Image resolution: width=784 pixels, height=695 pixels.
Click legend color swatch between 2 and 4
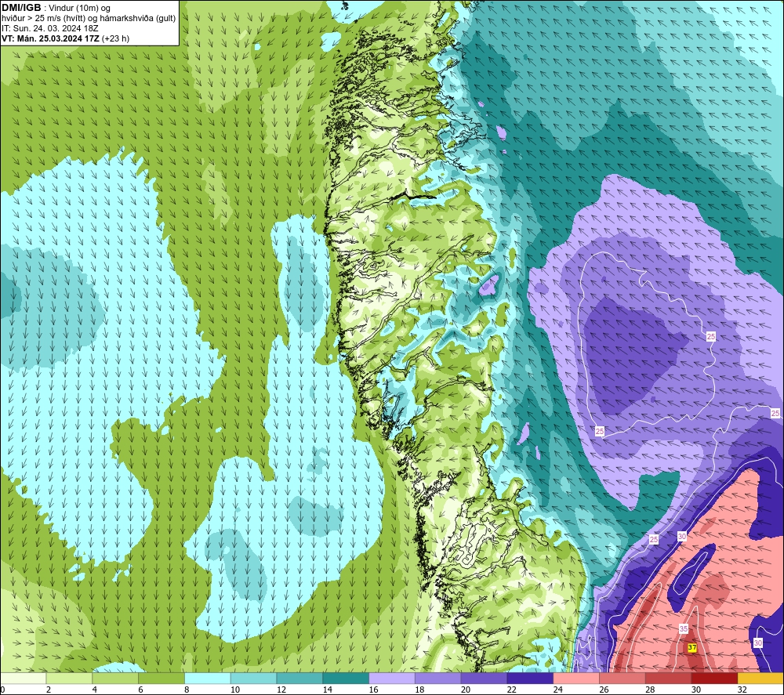click(69, 678)
